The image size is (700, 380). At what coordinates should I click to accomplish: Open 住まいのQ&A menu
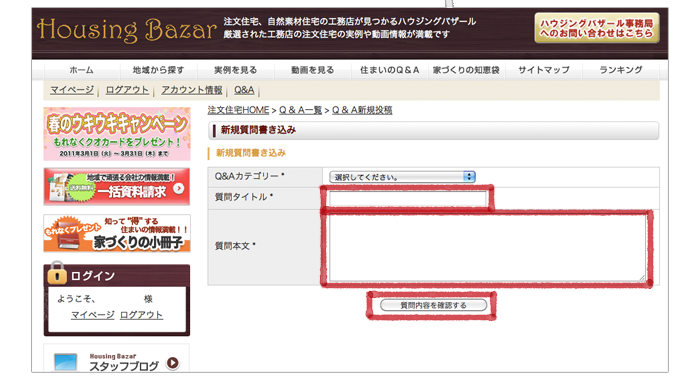(x=389, y=70)
